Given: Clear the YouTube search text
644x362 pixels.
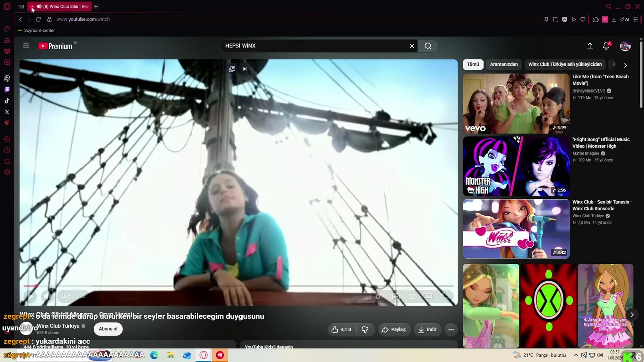Looking at the screenshot, I should pos(412,46).
